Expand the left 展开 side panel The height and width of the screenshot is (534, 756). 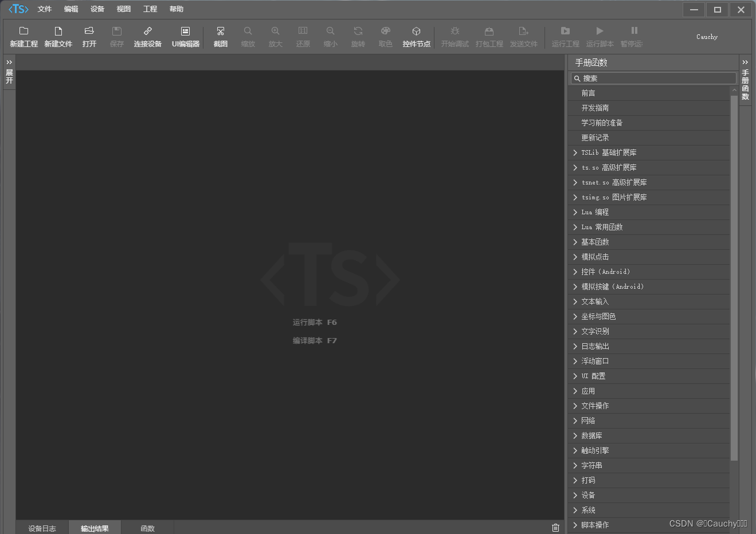(x=9, y=72)
